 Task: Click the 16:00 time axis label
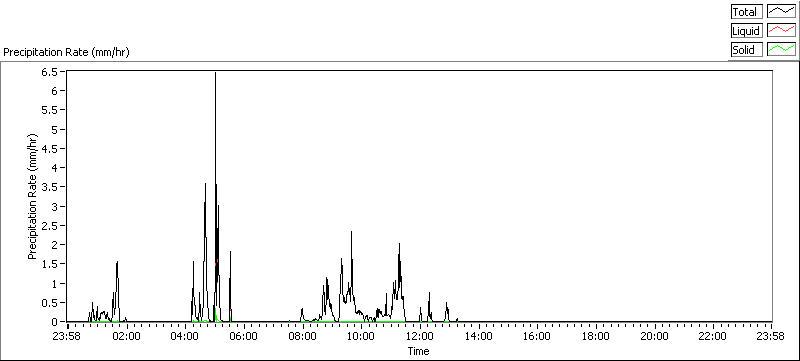(x=537, y=336)
